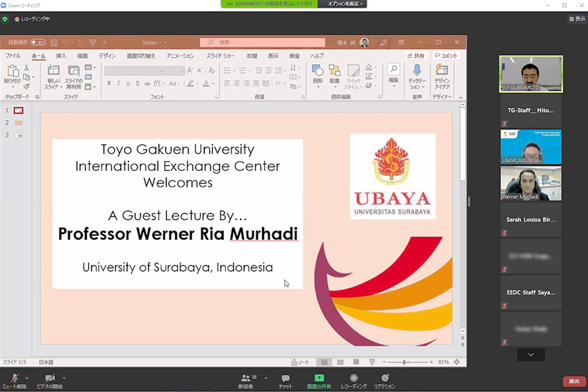Screen dimensions: 588x392
Task: Open the アニメーション (Animations) tab
Action: 180,56
